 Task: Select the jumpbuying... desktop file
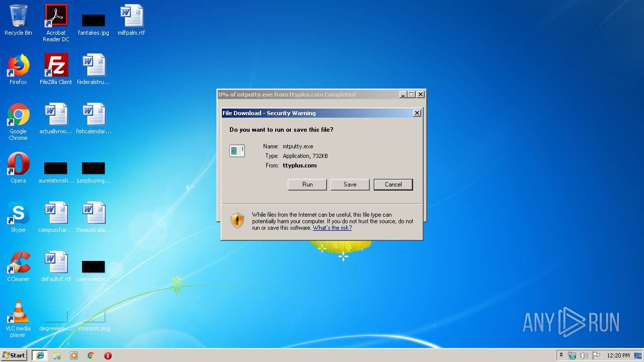94,172
